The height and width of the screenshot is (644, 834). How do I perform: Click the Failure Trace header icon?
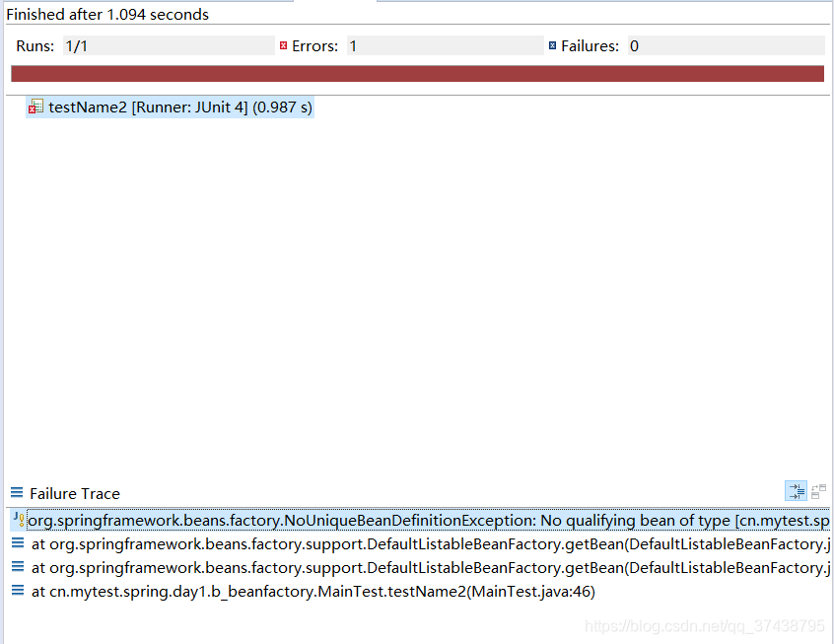[17, 493]
